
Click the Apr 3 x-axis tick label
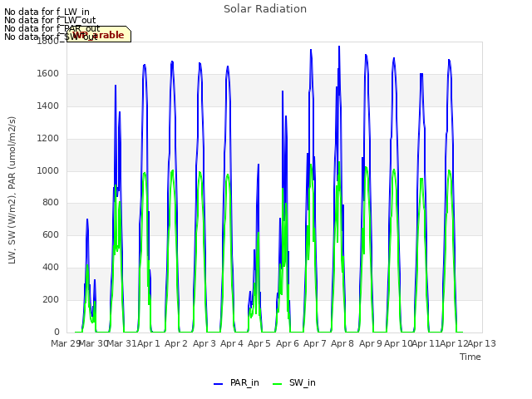coord(204,343)
